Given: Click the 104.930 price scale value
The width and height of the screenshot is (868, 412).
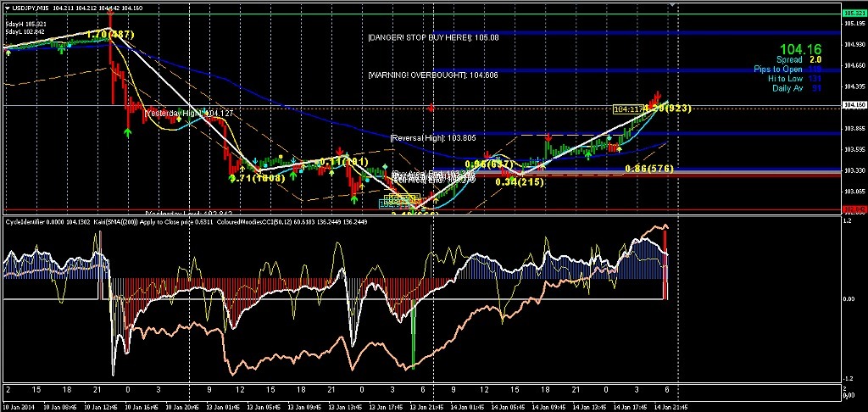Looking at the screenshot, I should click(854, 44).
